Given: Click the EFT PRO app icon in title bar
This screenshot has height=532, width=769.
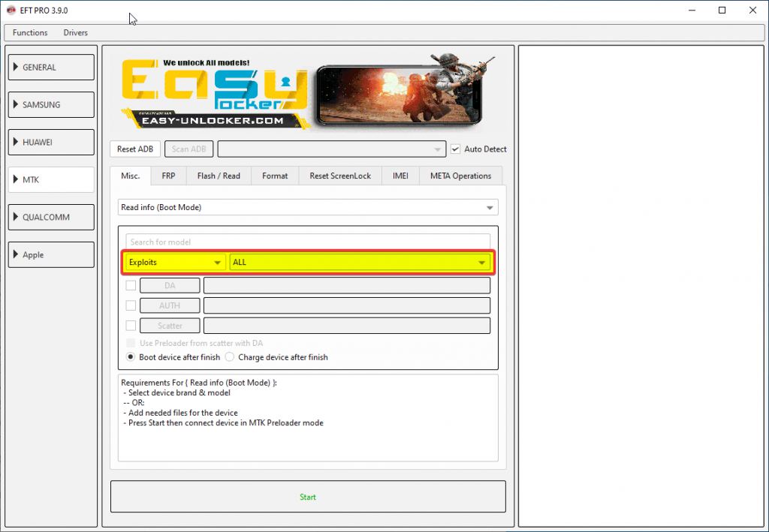Looking at the screenshot, I should coord(11,11).
